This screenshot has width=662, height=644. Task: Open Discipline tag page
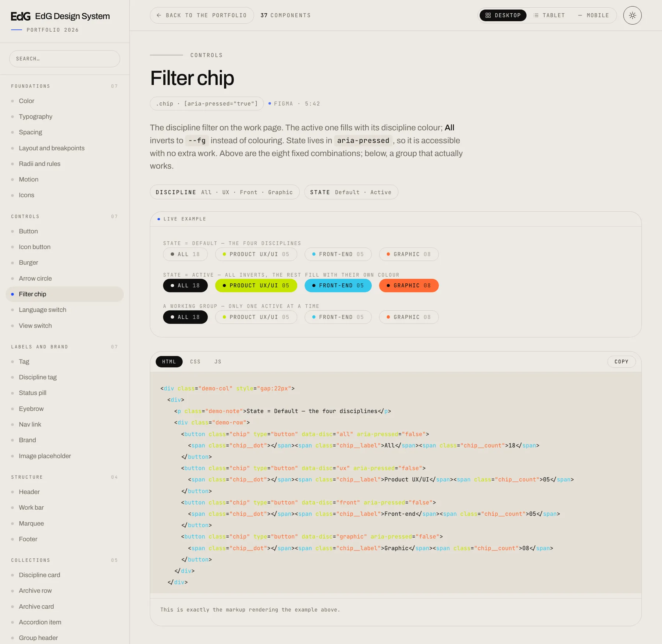click(65, 377)
